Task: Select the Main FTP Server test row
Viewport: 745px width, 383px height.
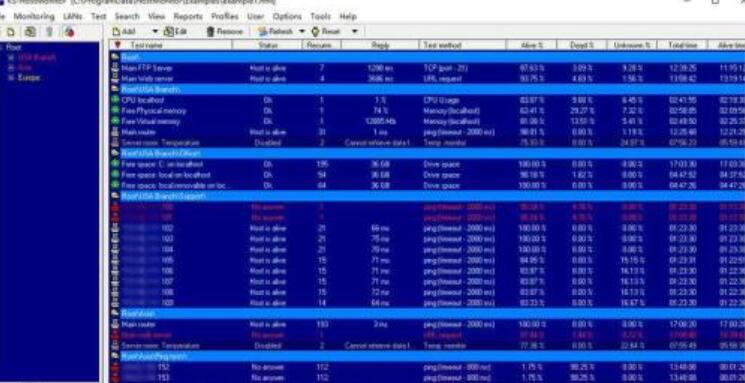Action: pos(427,68)
